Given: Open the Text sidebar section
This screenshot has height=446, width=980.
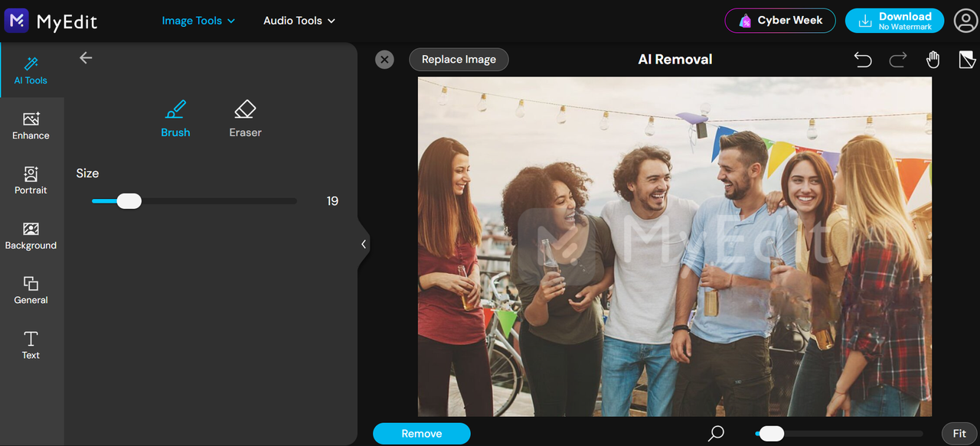Looking at the screenshot, I should point(31,345).
